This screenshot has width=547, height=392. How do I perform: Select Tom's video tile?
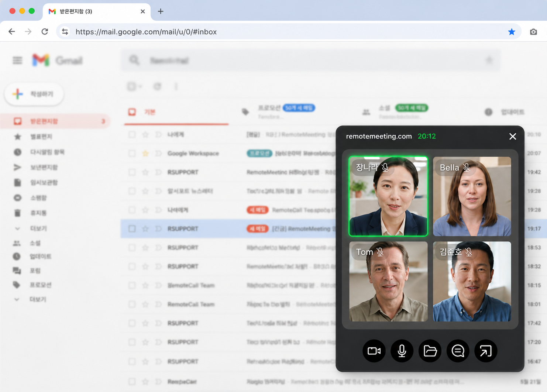point(388,281)
